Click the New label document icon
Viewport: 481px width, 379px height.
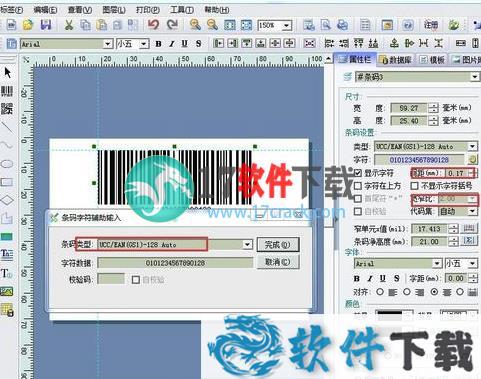point(12,25)
